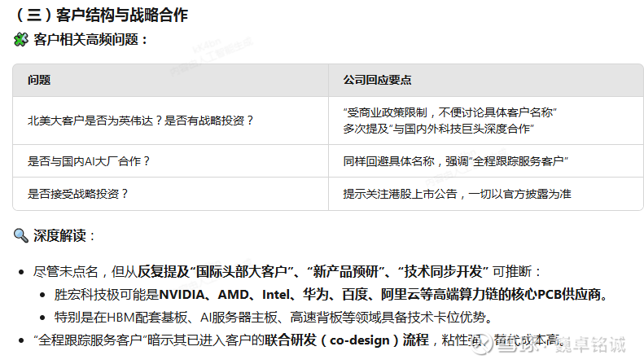Screen dimensions: 644x364
Task: Click the magnifying glass icon beside 深度解读
Action: 21,236
